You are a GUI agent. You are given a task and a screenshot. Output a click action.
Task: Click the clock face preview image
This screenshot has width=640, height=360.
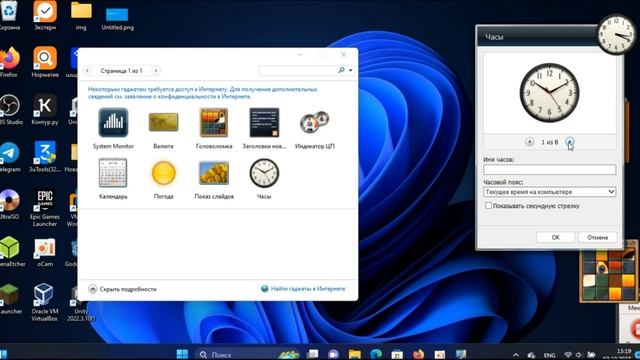coord(549,93)
